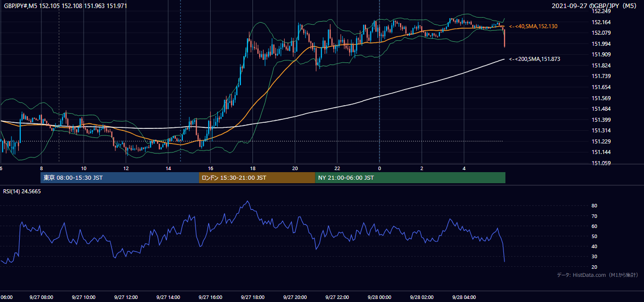Click the 9/27 10:00 date label
Viewport: 644px width, 302px height.
tap(84, 297)
